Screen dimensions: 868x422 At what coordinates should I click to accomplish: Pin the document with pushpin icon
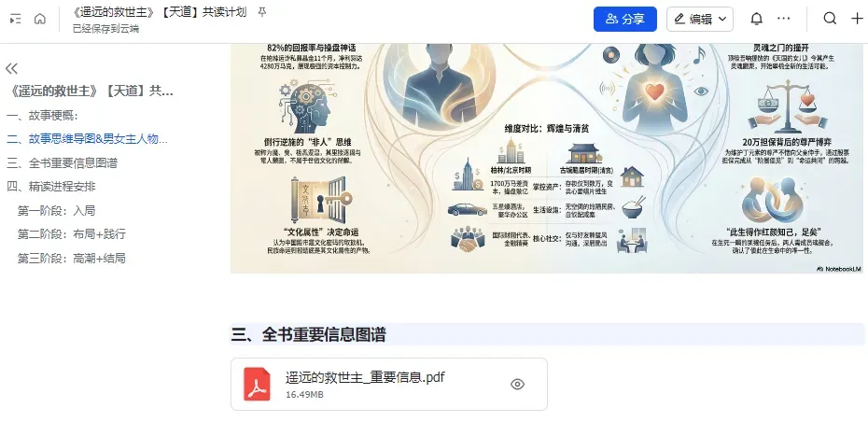point(262,12)
